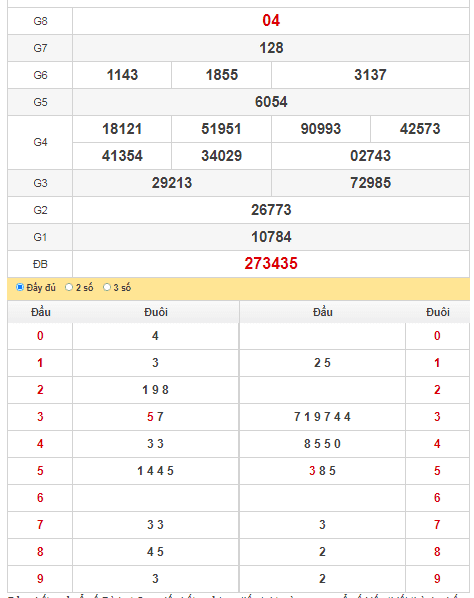The height and width of the screenshot is (598, 474).
Task: Pick G4 number 51951
Action: (222, 129)
